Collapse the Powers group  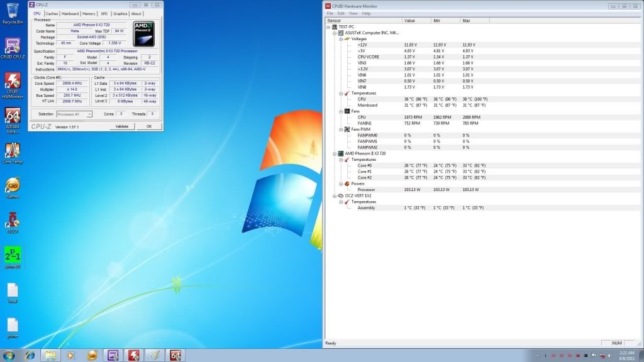(x=341, y=184)
